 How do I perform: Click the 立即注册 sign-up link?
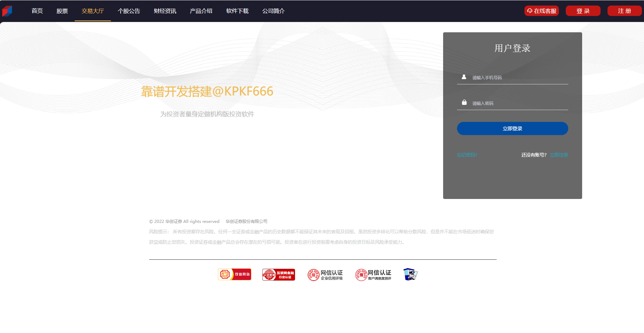[x=559, y=155]
